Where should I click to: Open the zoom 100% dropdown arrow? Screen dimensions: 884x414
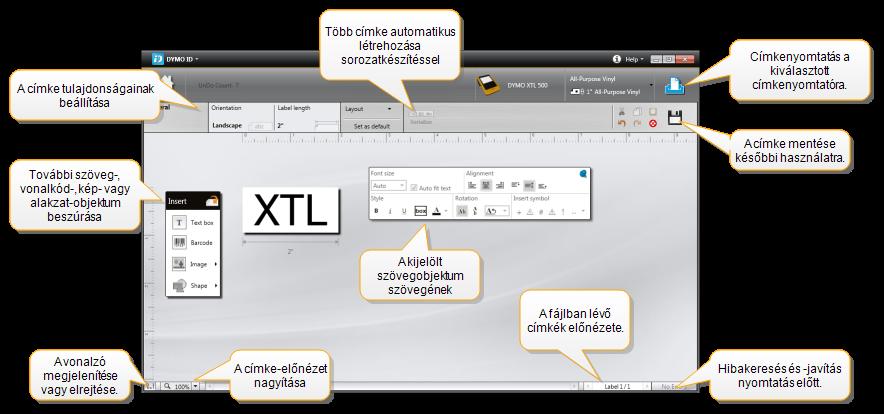[196, 387]
